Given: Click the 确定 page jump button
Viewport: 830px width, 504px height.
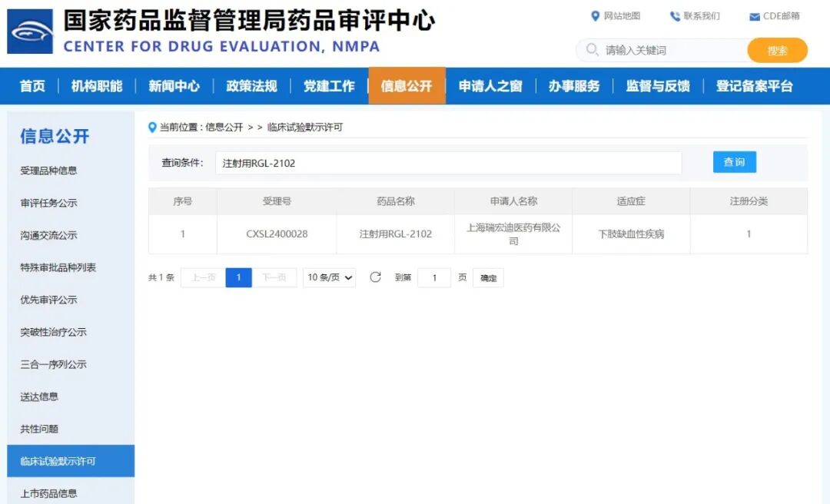Looking at the screenshot, I should click(x=488, y=278).
